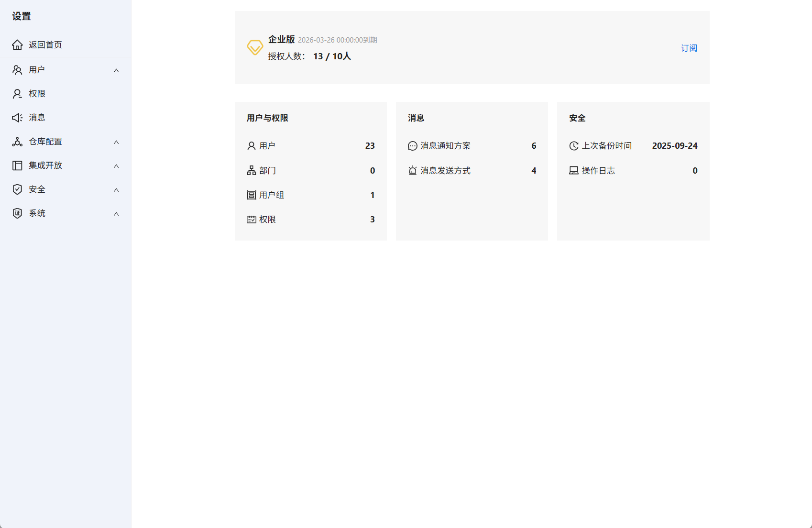
Task: Collapse the 安全 sidebar section
Action: point(116,190)
